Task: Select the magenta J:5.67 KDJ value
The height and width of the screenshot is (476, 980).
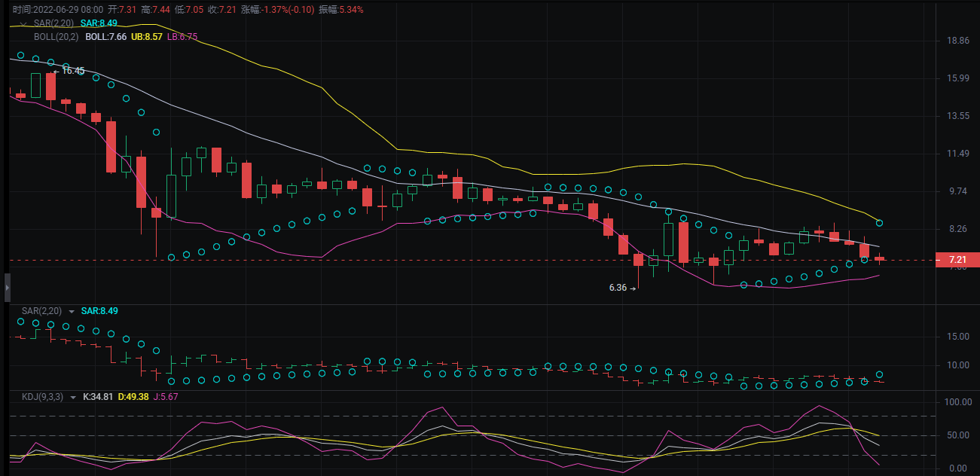Action: click(x=164, y=397)
